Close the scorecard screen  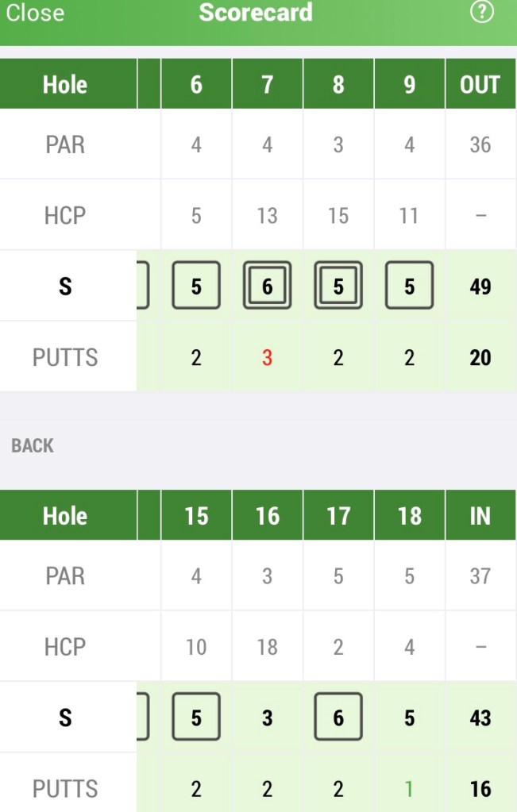click(35, 13)
